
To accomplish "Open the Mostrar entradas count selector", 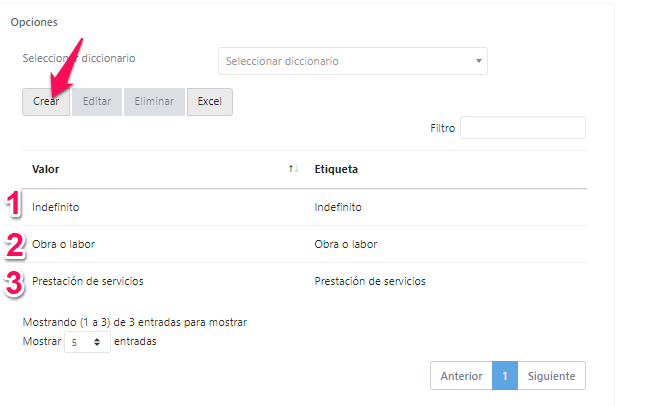I will 87,342.
